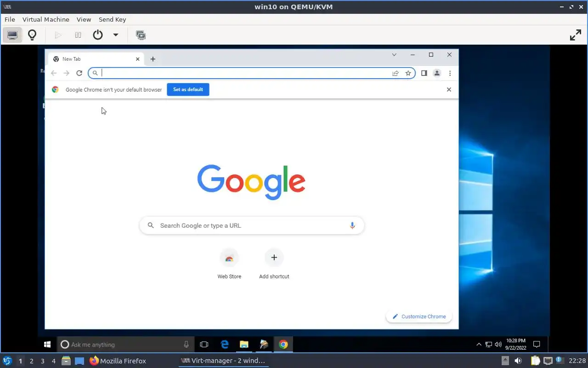Open the manage snapshots icon

(141, 35)
